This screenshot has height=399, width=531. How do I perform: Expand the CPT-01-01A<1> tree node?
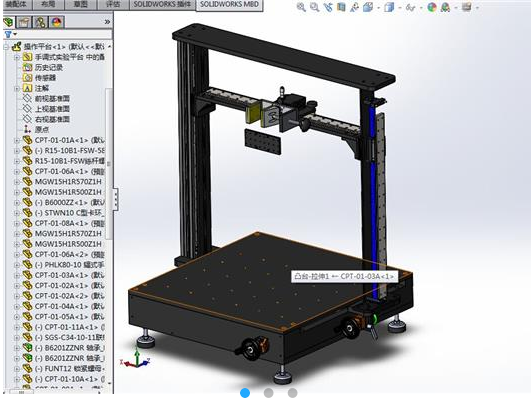click(17, 140)
